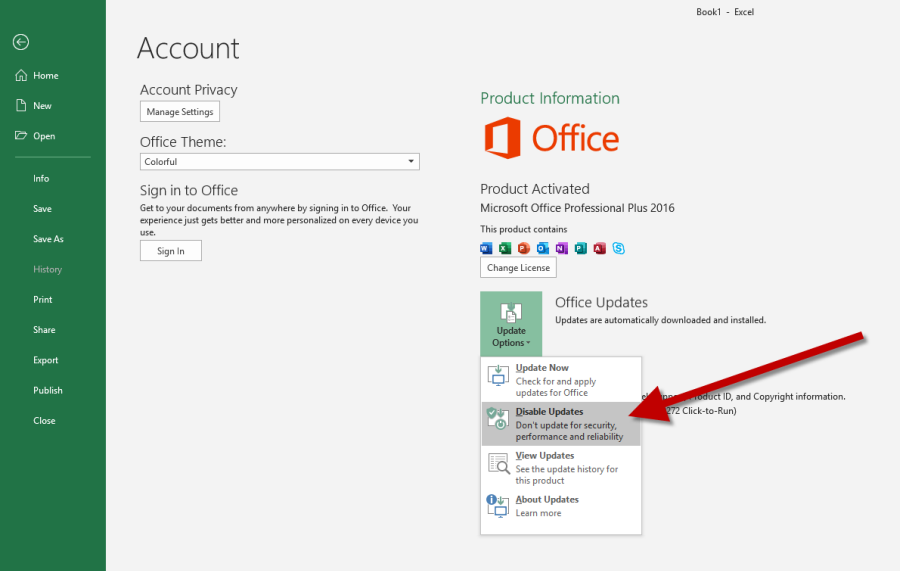
Task: Click the back arrow icon in the sidebar
Action: pos(21,42)
